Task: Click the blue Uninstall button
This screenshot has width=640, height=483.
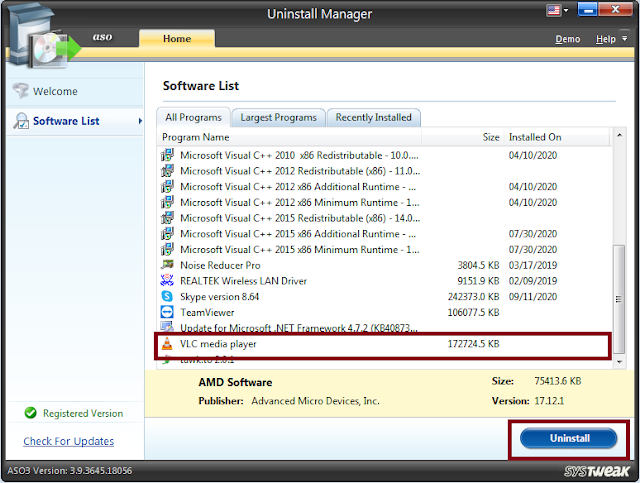Action: click(569, 438)
